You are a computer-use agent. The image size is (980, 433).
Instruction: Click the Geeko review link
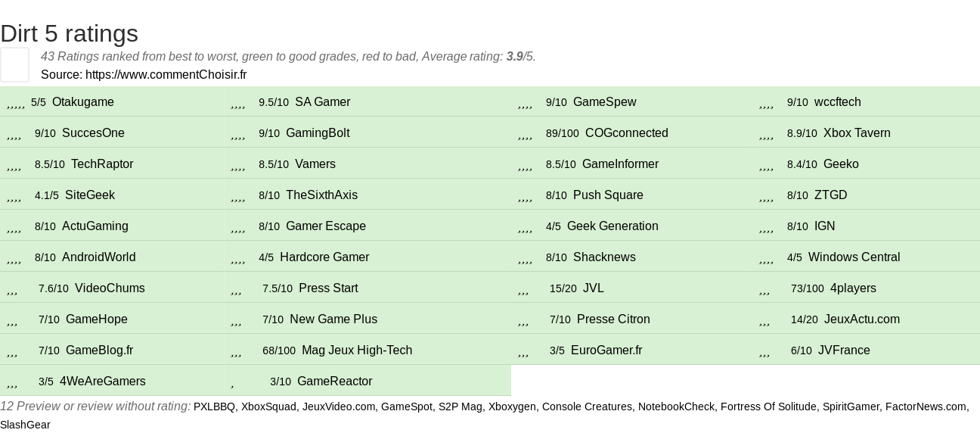(x=841, y=164)
